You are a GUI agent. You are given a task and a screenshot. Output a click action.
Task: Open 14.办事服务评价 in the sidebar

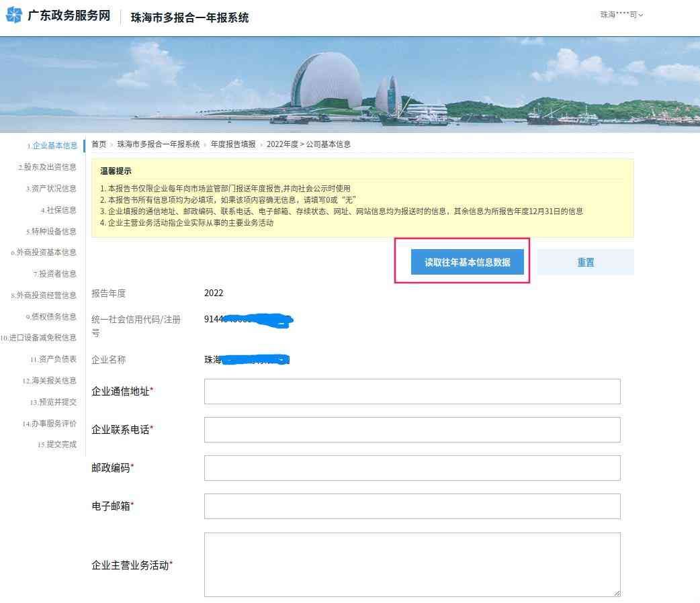(x=50, y=424)
